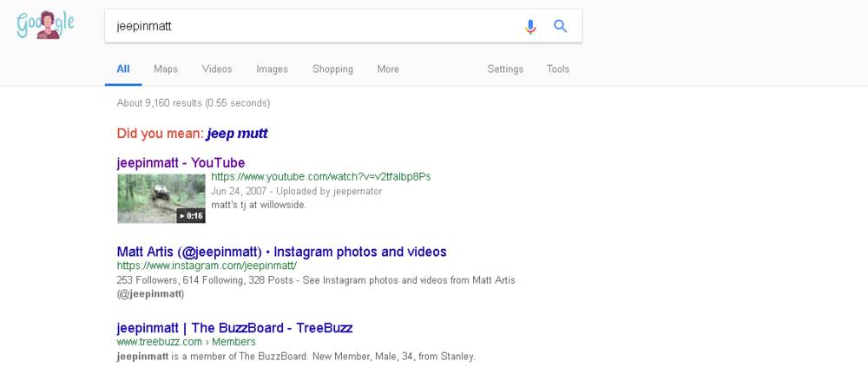The image size is (868, 374).
Task: Select the All results tab
Action: (x=123, y=69)
